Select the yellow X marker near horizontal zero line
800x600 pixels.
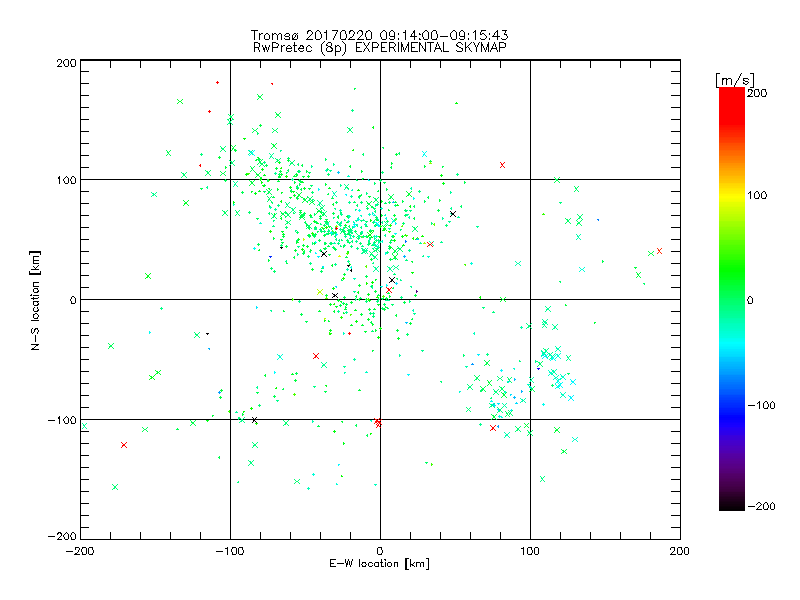pos(320,292)
